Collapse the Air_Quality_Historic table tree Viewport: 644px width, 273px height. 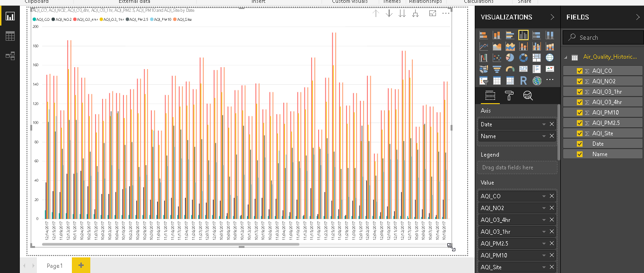coord(566,57)
